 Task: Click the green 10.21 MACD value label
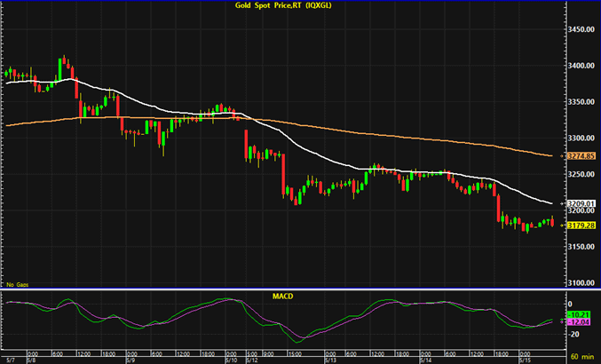click(x=576, y=314)
